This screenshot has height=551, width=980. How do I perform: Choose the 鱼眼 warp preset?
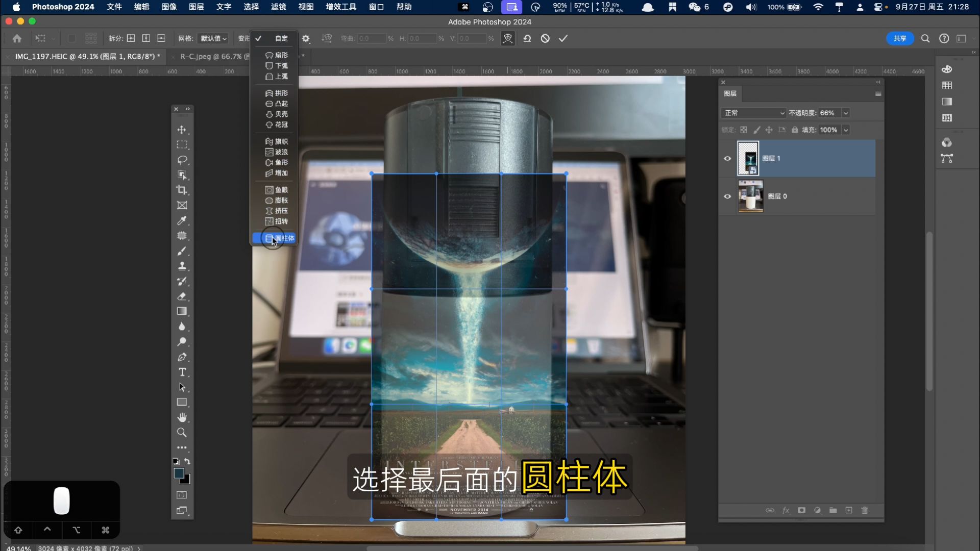pos(276,190)
